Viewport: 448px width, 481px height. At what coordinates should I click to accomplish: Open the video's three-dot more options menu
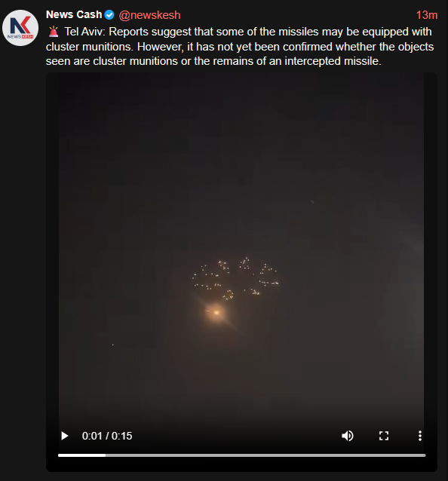420,436
